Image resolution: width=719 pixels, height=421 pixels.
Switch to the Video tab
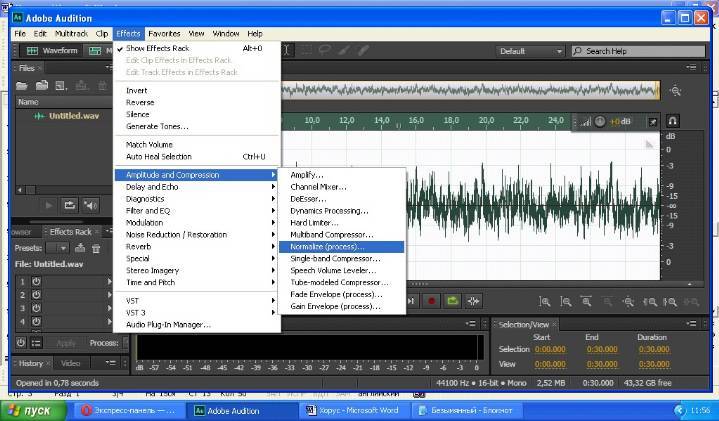point(71,363)
